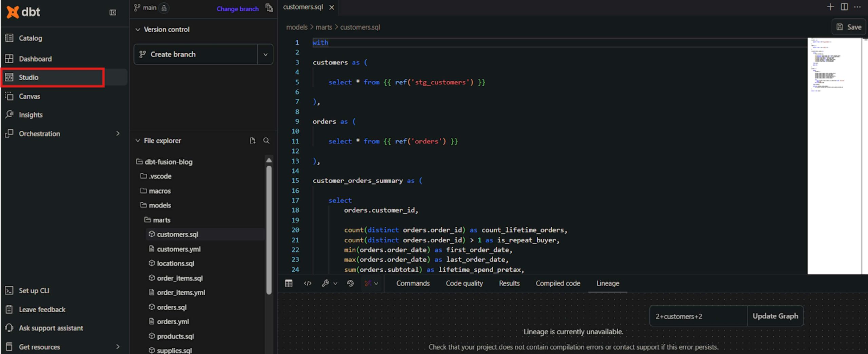Click the code brackets icon in bottom toolbar
The width and height of the screenshot is (868, 354).
(308, 283)
